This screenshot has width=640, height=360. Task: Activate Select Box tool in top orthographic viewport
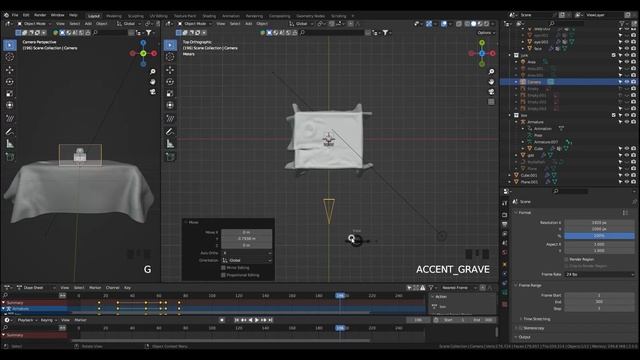(x=170, y=45)
